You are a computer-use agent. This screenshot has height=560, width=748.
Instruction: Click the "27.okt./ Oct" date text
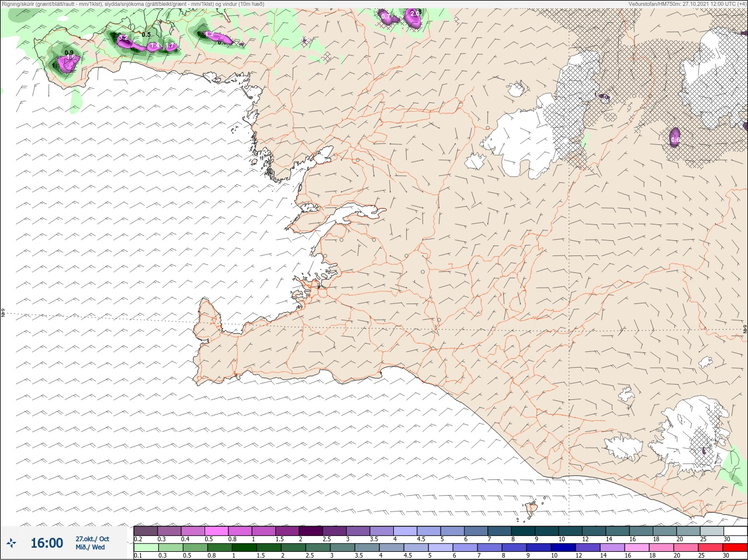click(x=92, y=539)
